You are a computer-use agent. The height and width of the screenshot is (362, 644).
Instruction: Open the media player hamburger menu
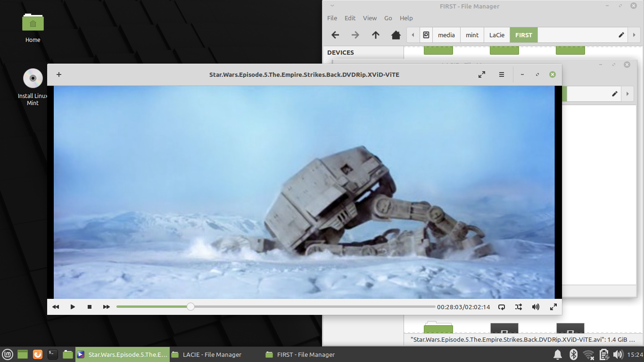point(502,74)
